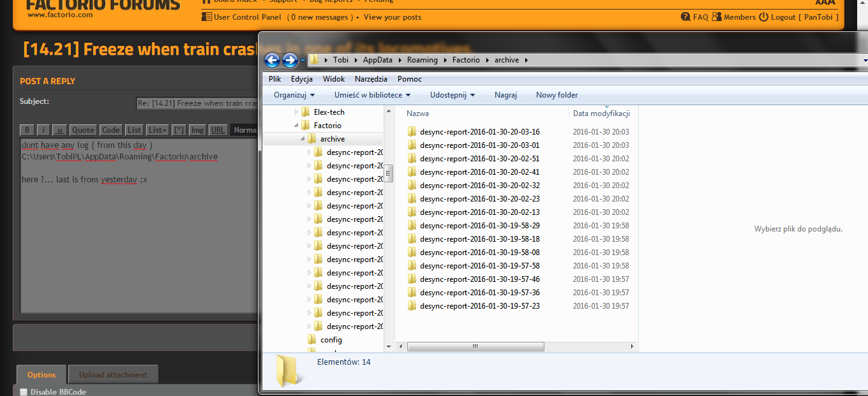Open Widok menu in Explorer
Screen dimensions: 868x396
[x=334, y=79]
